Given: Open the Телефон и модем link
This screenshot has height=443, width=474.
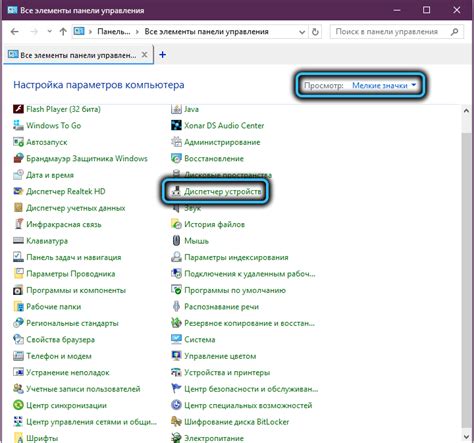Looking at the screenshot, I should coord(59,356).
